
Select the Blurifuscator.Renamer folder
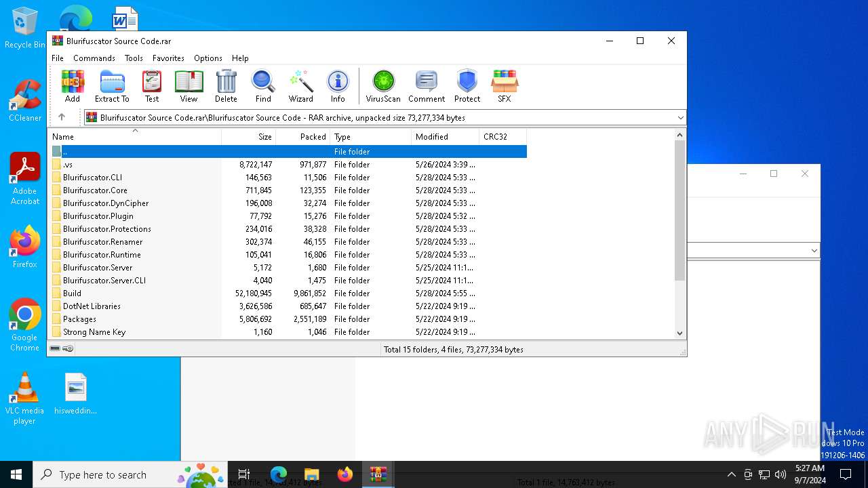coord(288,242)
